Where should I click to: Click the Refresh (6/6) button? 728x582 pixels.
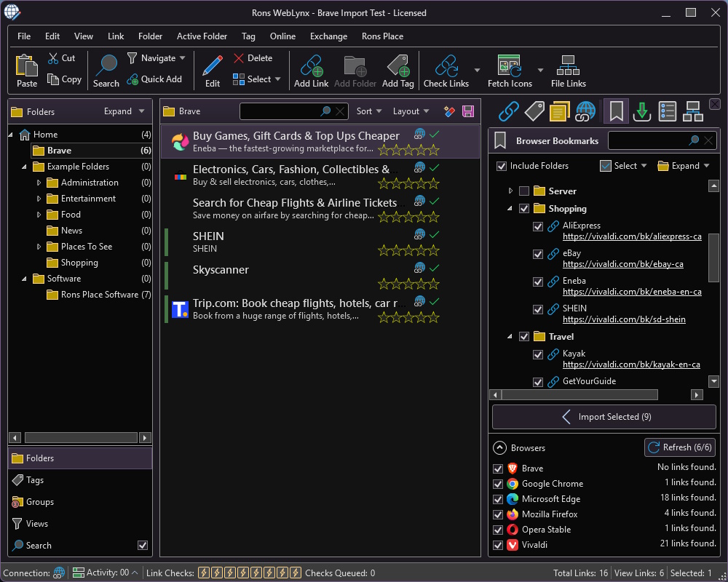(x=680, y=447)
